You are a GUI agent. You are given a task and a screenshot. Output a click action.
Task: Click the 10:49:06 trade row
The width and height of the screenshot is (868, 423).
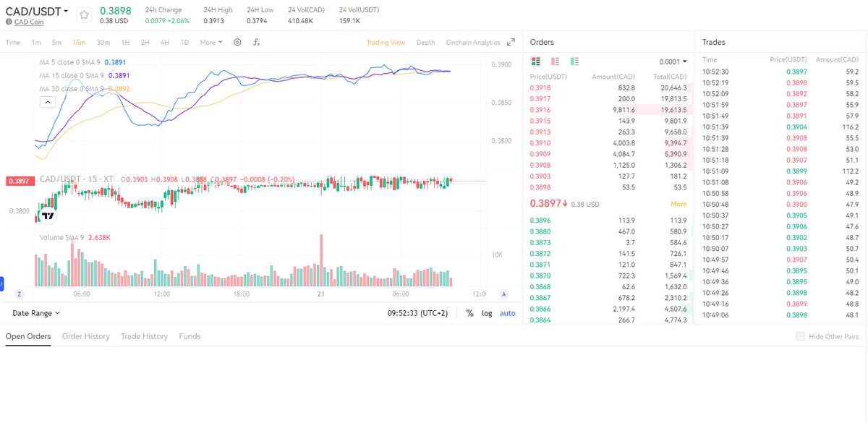[780, 315]
